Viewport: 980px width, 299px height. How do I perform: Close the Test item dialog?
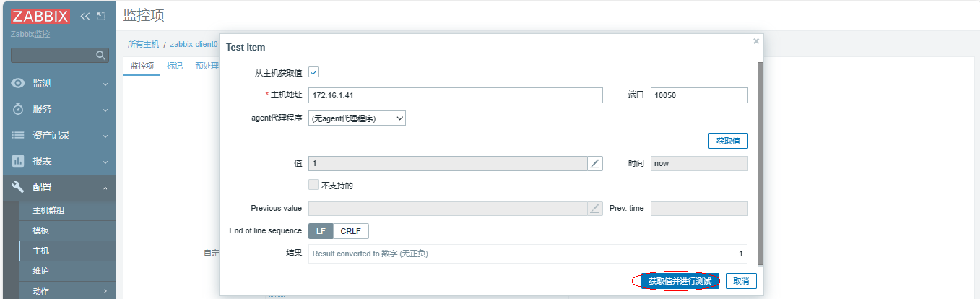[x=756, y=41]
